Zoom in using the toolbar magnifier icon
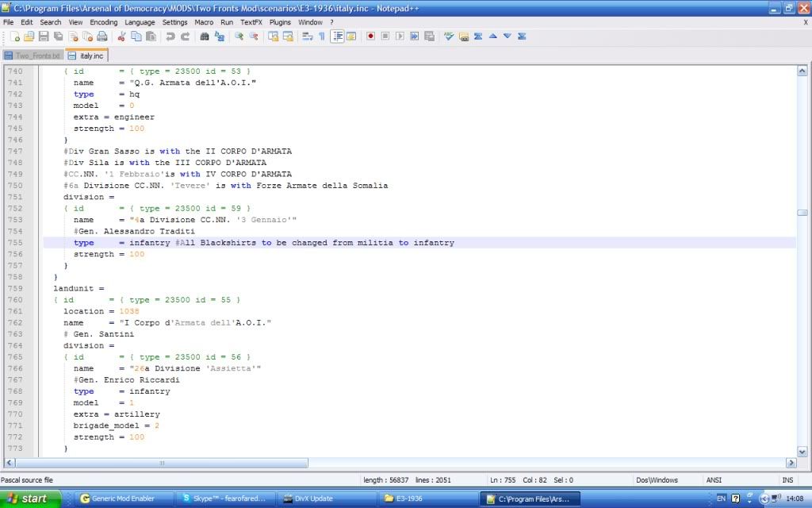Screen dimensions: 812x508 tap(239, 37)
